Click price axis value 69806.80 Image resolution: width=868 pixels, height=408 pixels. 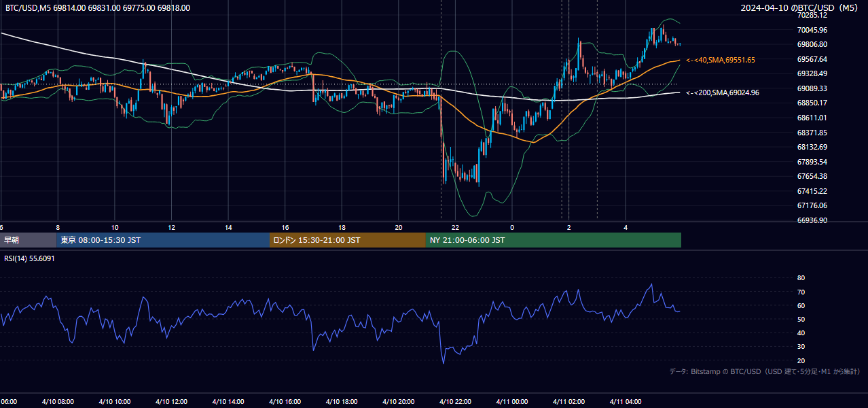pyautogui.click(x=812, y=44)
